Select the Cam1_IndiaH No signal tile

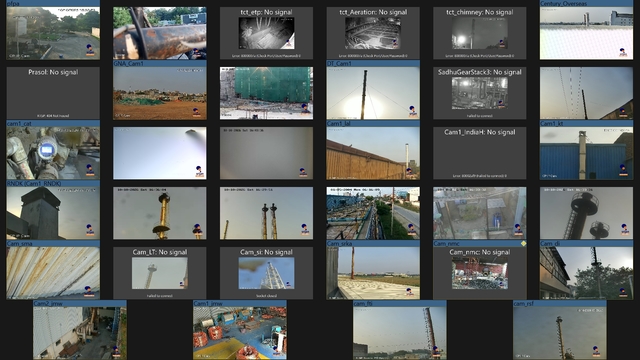(480, 153)
